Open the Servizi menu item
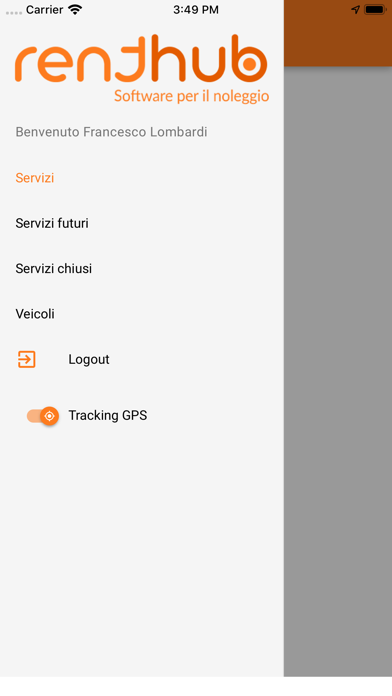The image size is (392, 696). 35,178
